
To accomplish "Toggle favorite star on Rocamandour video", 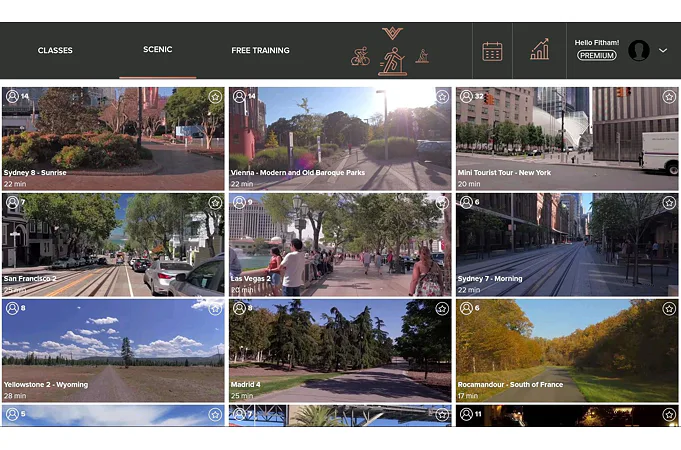I will [x=669, y=308].
